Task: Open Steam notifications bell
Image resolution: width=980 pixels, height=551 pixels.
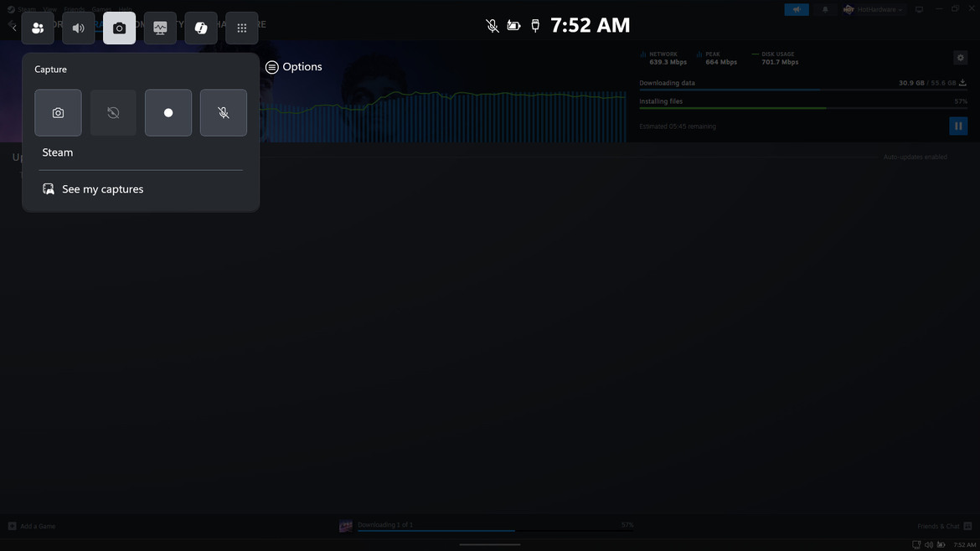Action: (825, 10)
